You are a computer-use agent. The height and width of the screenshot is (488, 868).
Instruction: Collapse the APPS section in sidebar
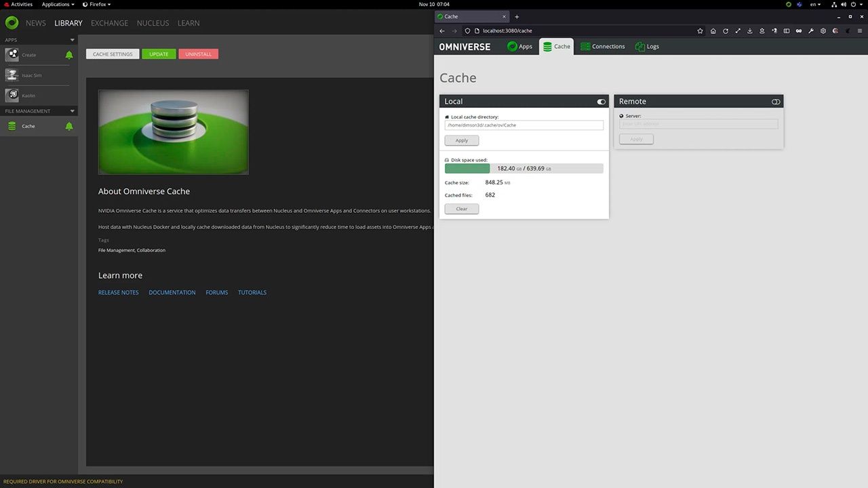[73, 40]
